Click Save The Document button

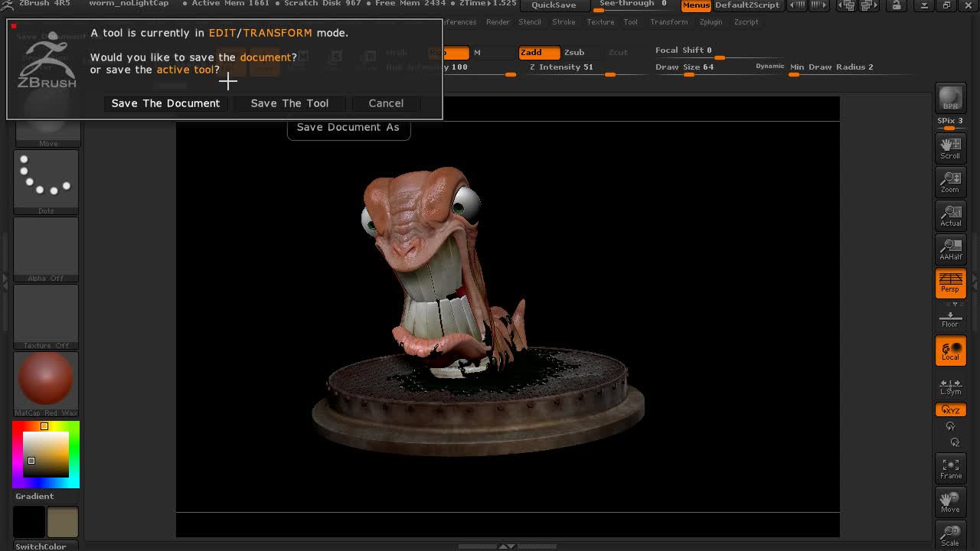tap(165, 103)
